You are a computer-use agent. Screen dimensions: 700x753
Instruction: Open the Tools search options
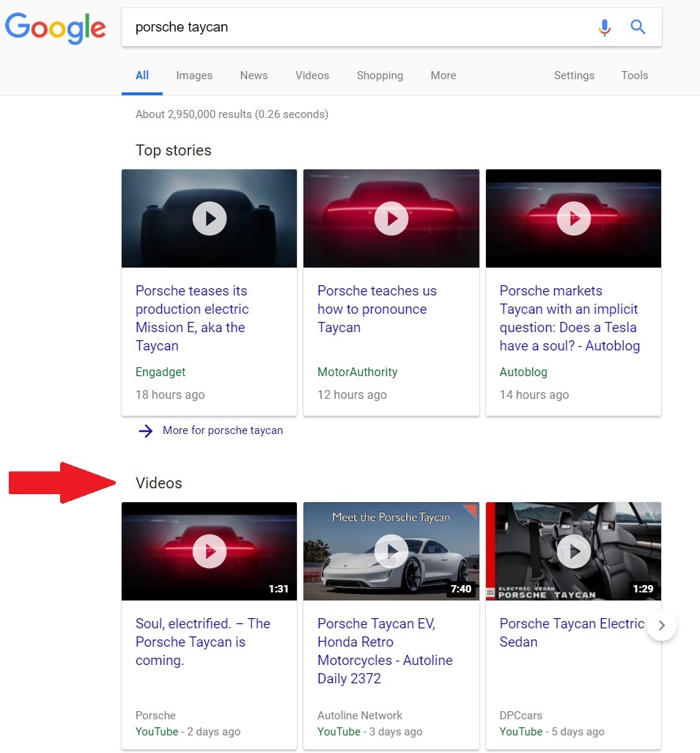coord(634,76)
